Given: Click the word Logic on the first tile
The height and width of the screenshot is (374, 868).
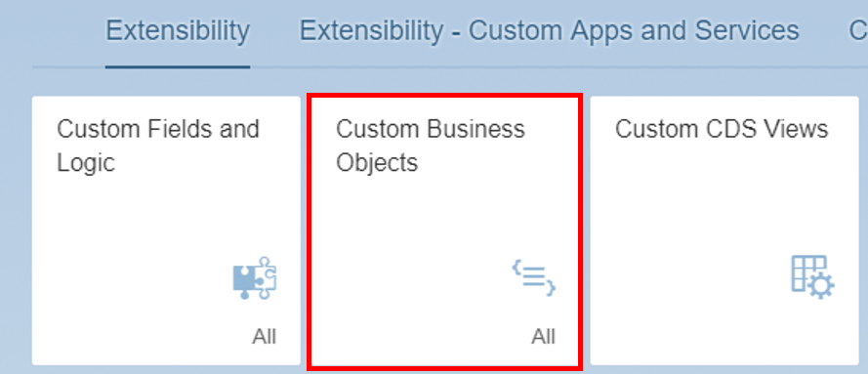Looking at the screenshot, I should pyautogui.click(x=86, y=163).
